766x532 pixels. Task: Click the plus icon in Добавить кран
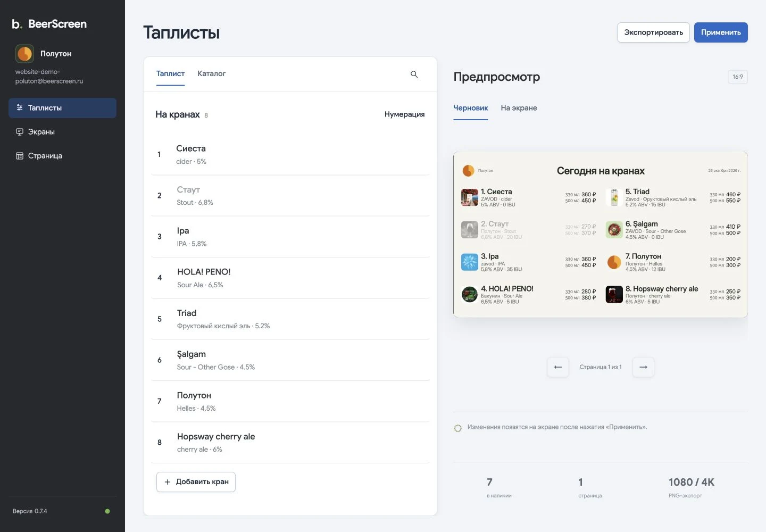pos(168,482)
